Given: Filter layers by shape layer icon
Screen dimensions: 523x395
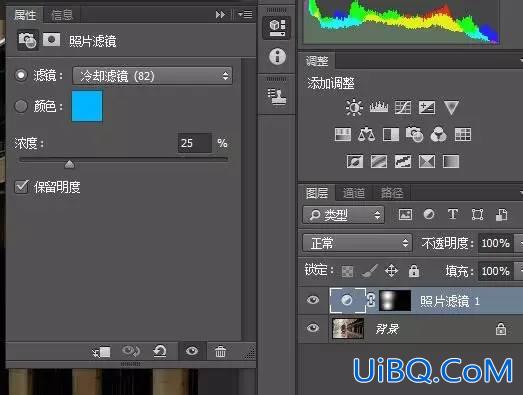Looking at the screenshot, I should coord(477,215).
